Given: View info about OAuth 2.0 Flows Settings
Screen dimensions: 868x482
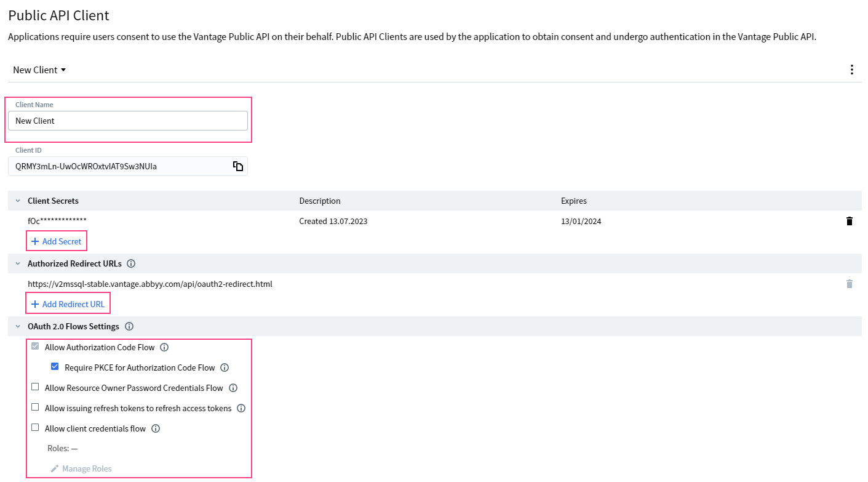Looking at the screenshot, I should click(129, 326).
